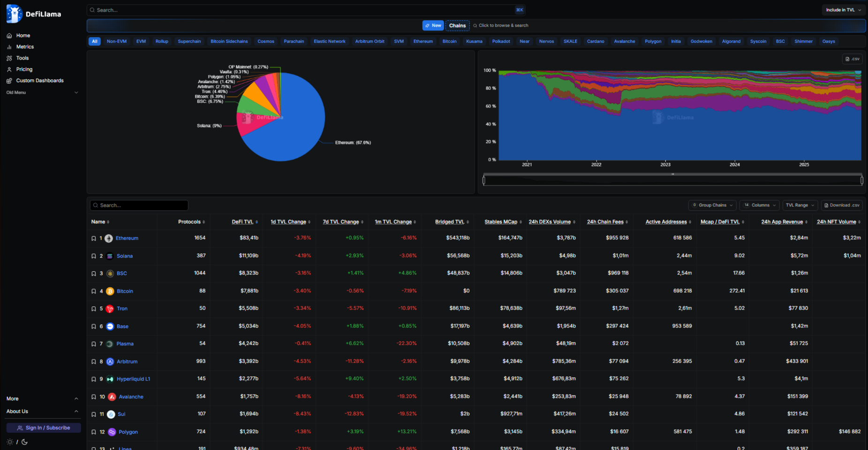Viewport: 868px width, 450px height.
Task: Open Custom Dashboards in sidebar
Action: [x=39, y=81]
